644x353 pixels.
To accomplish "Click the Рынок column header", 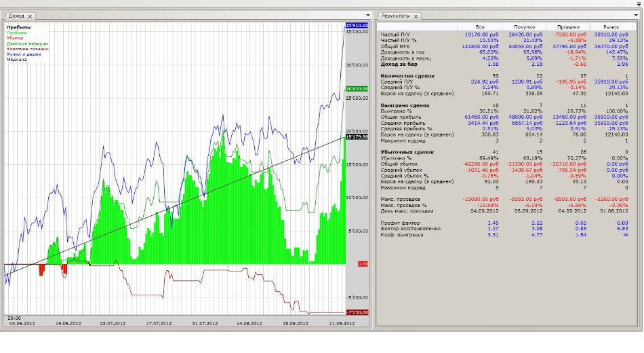I will [x=611, y=26].
